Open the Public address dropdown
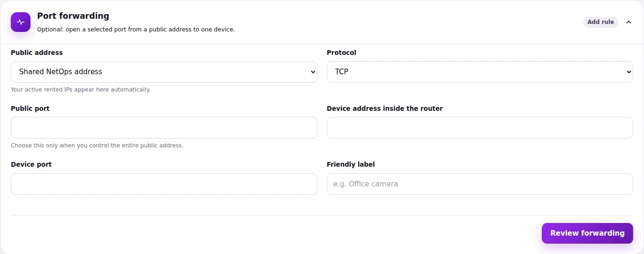Screen dimensions: 644x254 click(164, 72)
